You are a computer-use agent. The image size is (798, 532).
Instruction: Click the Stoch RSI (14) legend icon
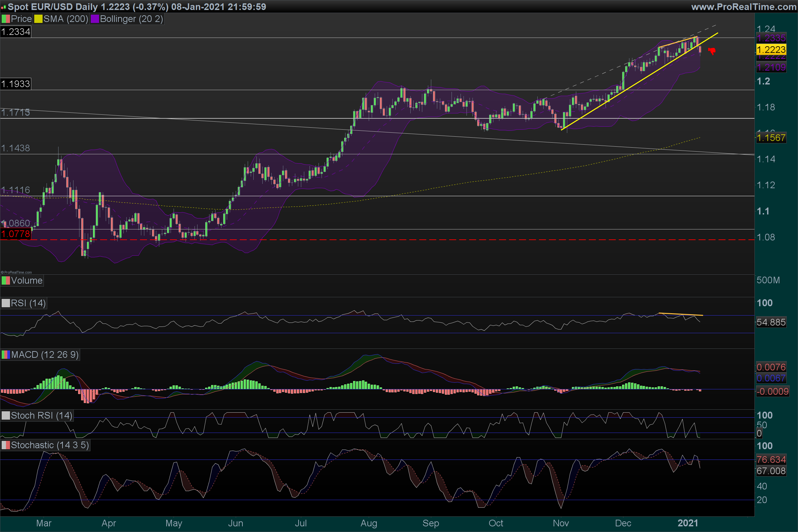click(x=6, y=416)
